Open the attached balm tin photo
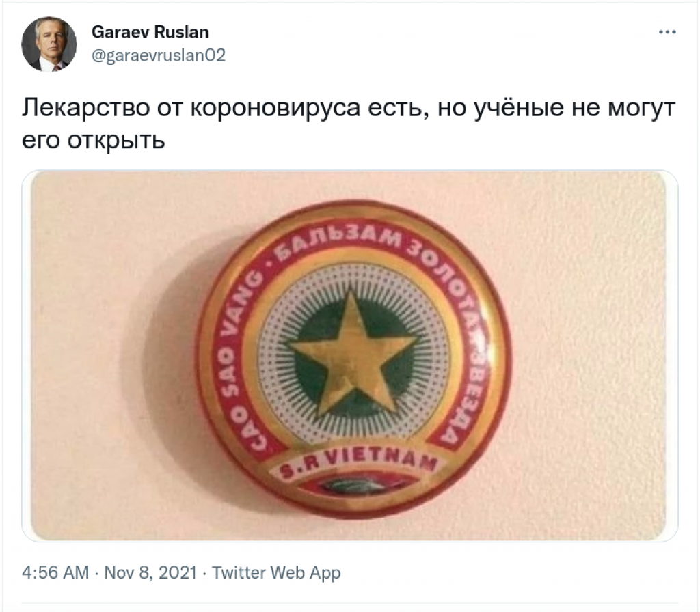The width and height of the screenshot is (700, 612). tap(349, 356)
